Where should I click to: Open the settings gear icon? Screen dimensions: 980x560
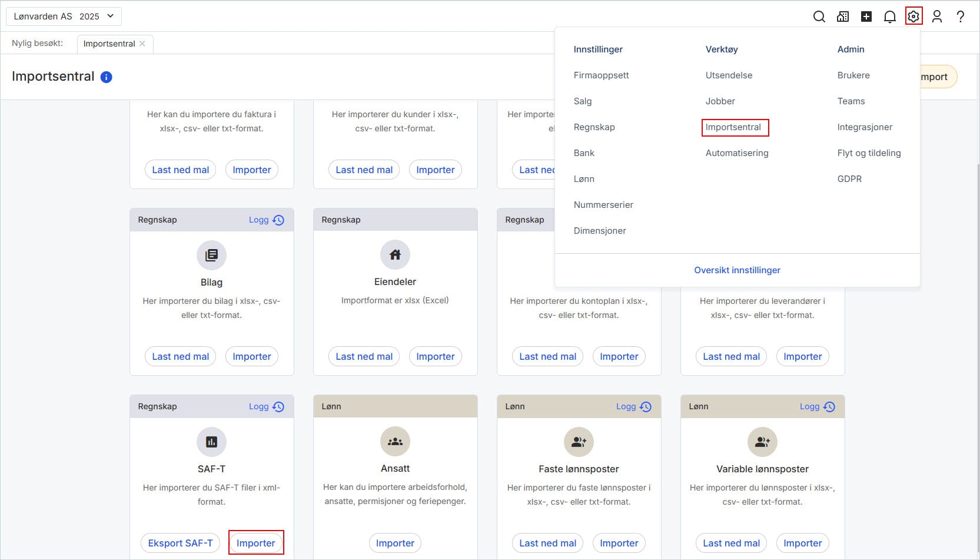pyautogui.click(x=913, y=16)
